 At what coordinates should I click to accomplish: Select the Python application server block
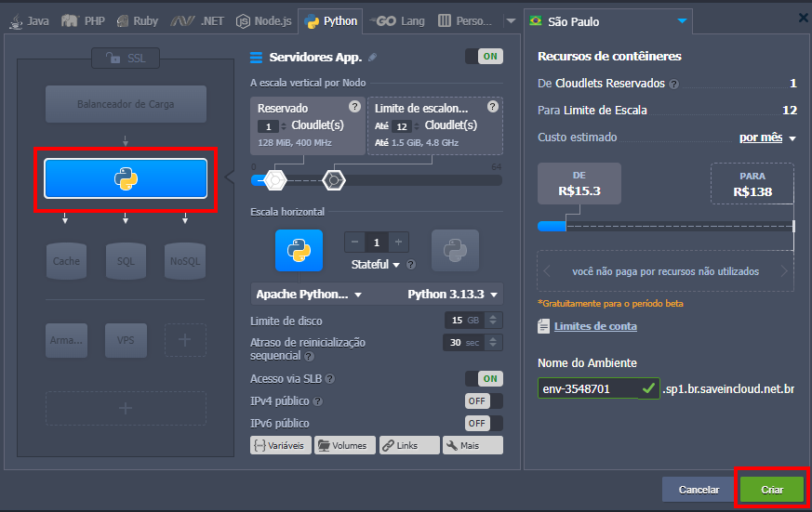pos(126,179)
